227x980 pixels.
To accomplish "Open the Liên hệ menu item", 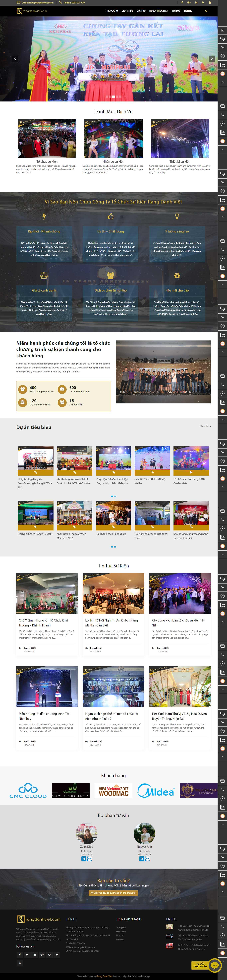I will tap(188, 11).
